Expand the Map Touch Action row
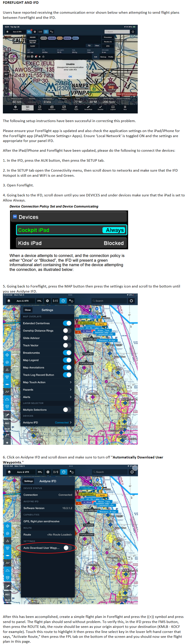 click(x=47, y=382)
